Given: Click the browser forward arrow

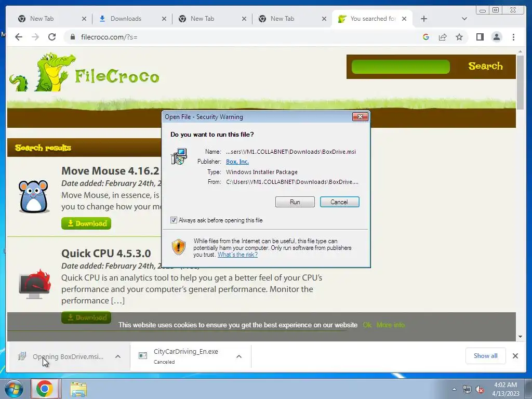Looking at the screenshot, I should point(35,37).
